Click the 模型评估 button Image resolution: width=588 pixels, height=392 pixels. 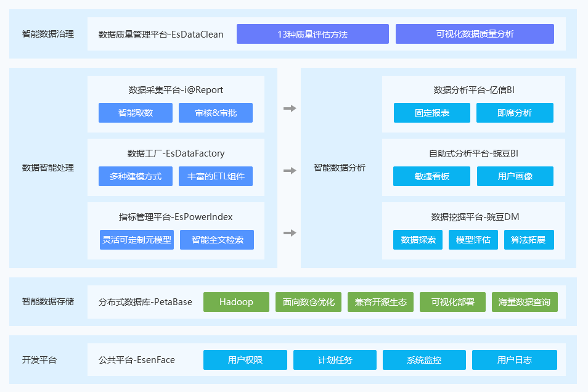[x=473, y=240]
